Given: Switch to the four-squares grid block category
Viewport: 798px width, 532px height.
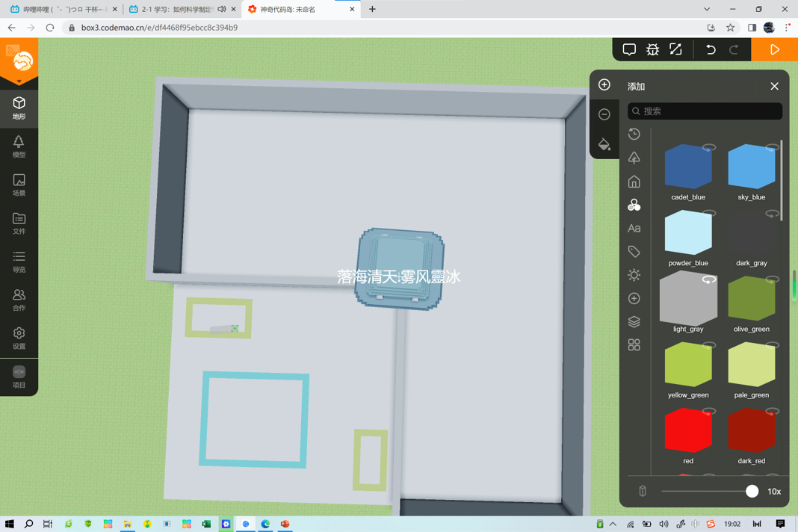Looking at the screenshot, I should click(634, 345).
